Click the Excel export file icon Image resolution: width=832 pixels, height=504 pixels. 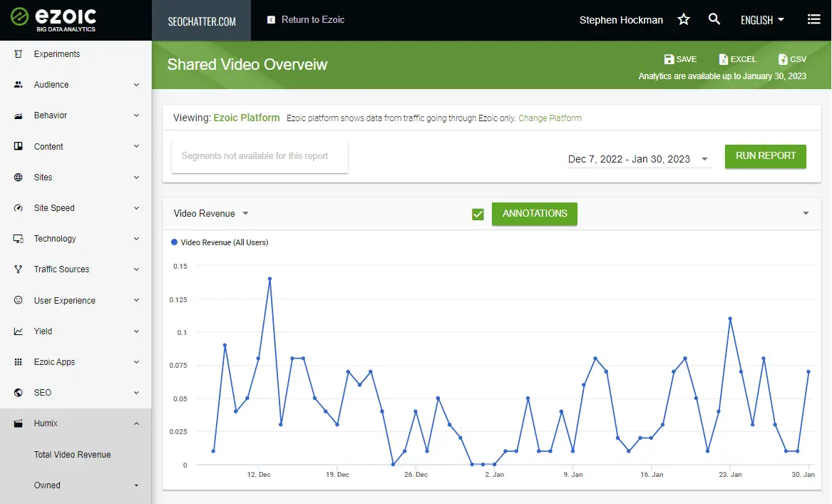723,59
